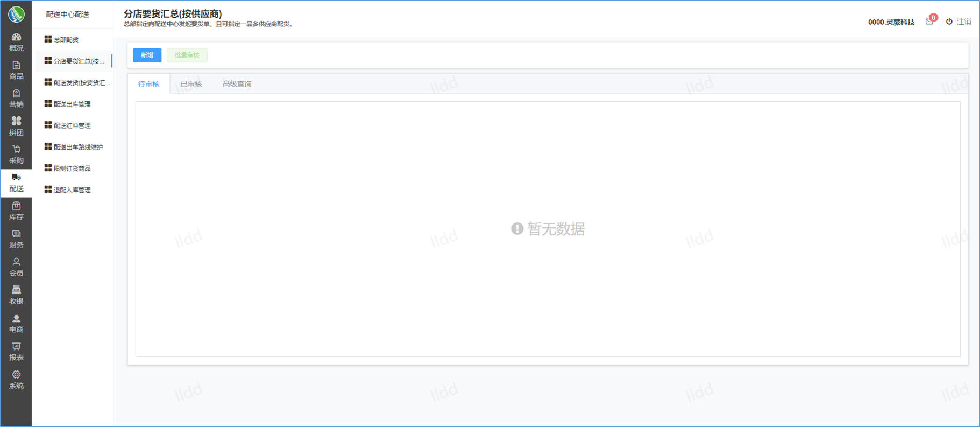Screen dimensions: 980x427
Task: Go to the 财务 finance module
Action: 16,239
